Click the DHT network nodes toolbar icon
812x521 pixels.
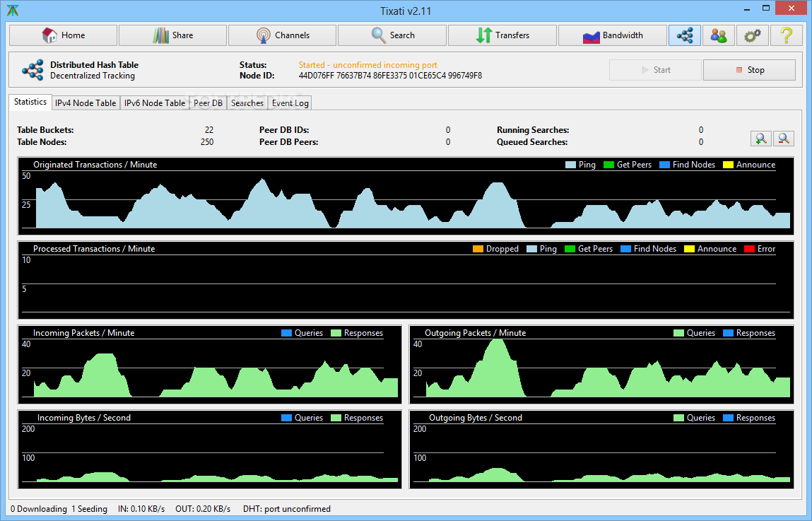point(685,35)
